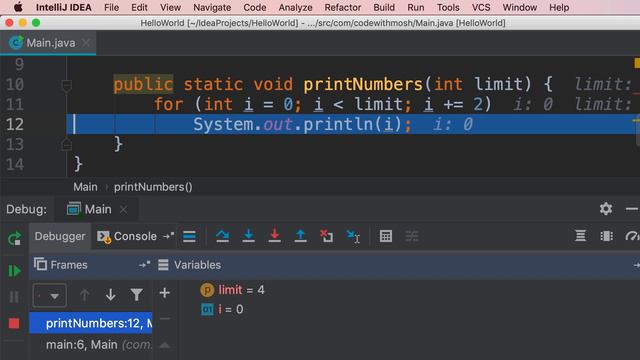Click line number 10 in the gutter
Image resolution: width=640 pixels, height=360 pixels.
[x=15, y=84]
